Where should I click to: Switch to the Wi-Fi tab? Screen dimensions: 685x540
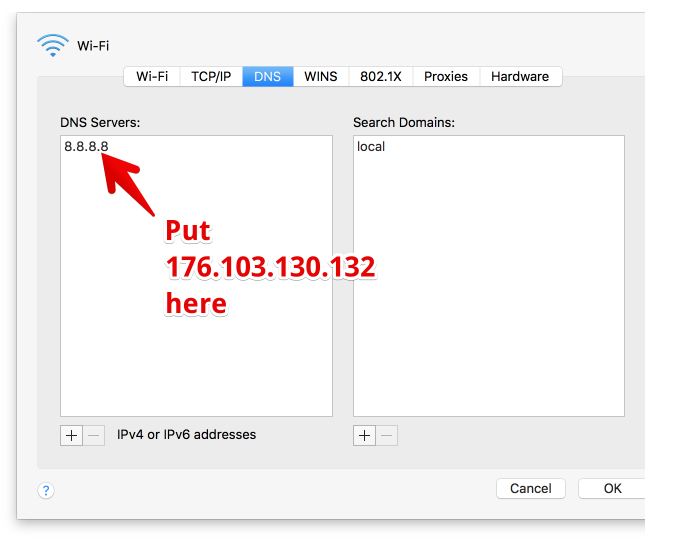click(x=152, y=76)
